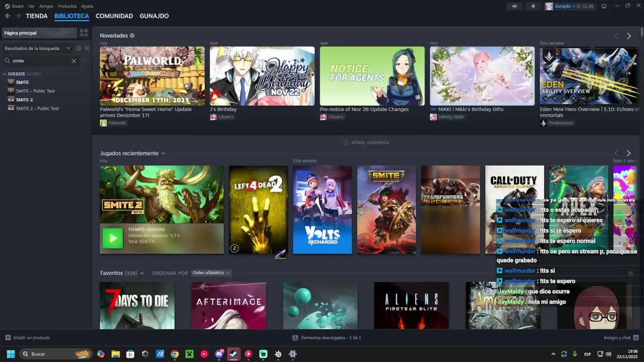Click the Windows taskbar Buscar search box
The width and height of the screenshot is (644, 362).
pyautogui.click(x=56, y=354)
